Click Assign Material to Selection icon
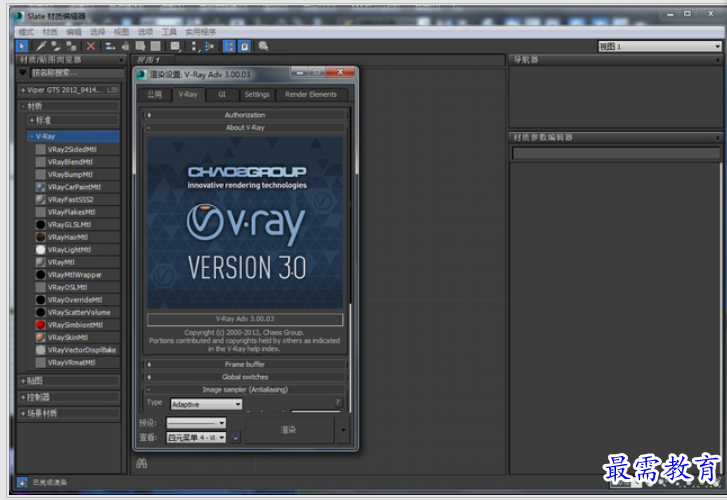 (x=71, y=46)
